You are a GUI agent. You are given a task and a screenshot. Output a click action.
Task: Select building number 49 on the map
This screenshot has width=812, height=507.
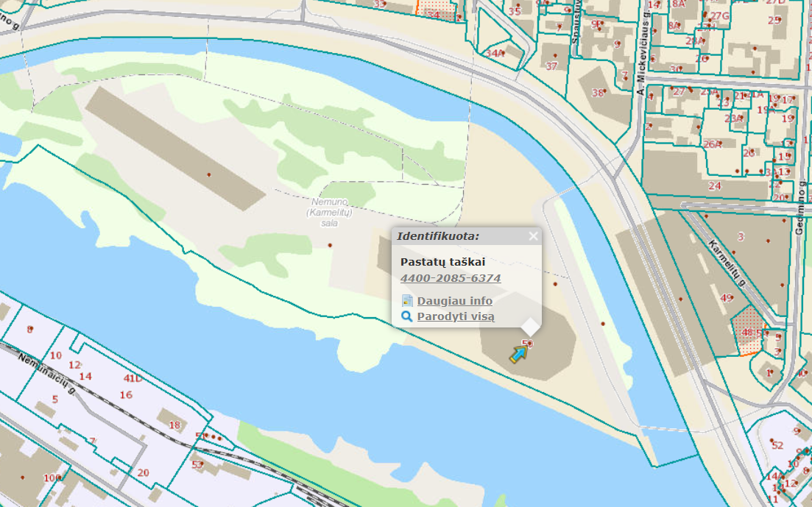pyautogui.click(x=727, y=297)
